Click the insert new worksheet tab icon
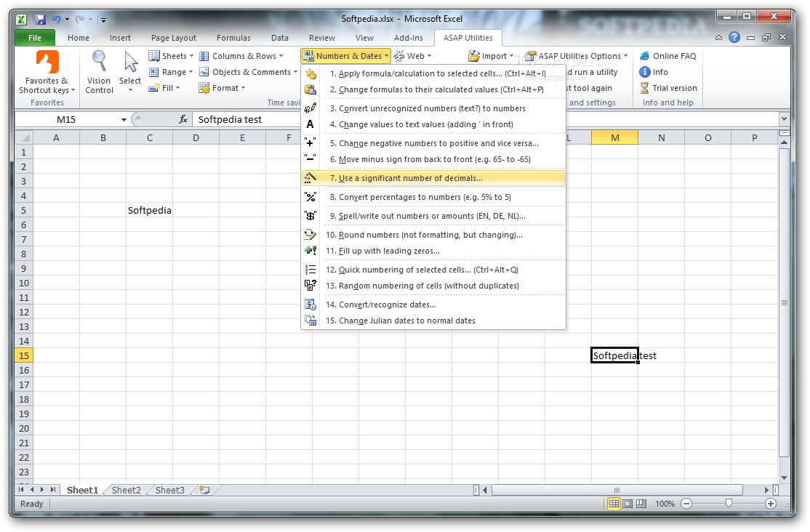Image resolution: width=810 pixels, height=532 pixels. pyautogui.click(x=204, y=490)
